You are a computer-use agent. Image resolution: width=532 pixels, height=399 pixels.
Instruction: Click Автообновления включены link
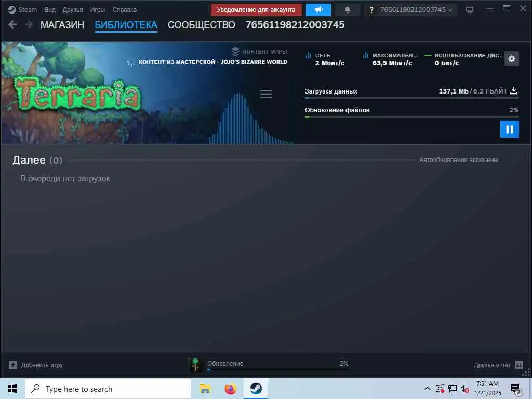[x=458, y=160]
